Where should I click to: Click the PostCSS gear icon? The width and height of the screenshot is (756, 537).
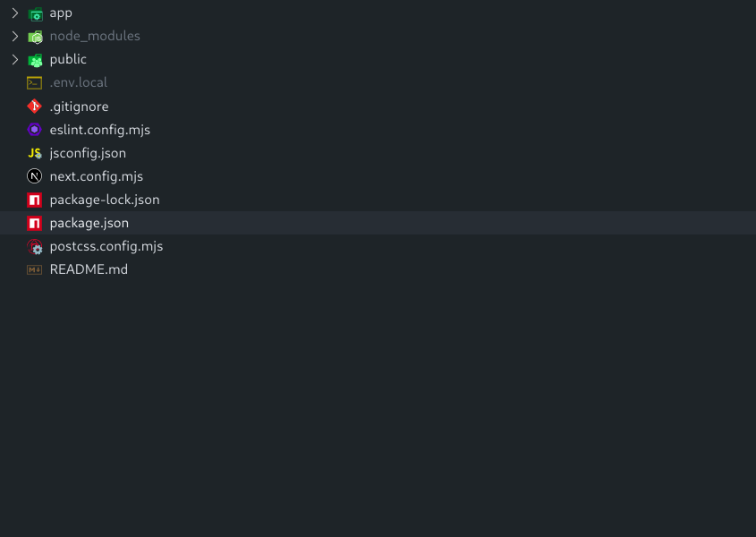35,246
